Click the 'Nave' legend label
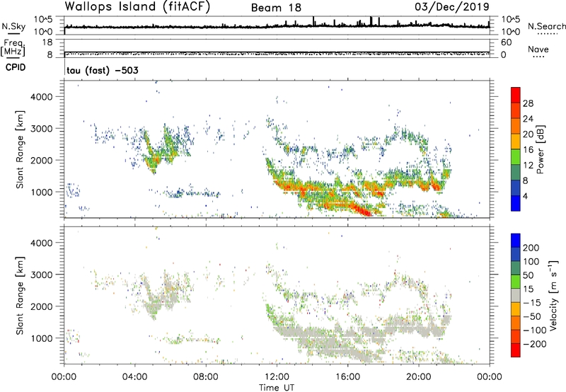 (538, 49)
